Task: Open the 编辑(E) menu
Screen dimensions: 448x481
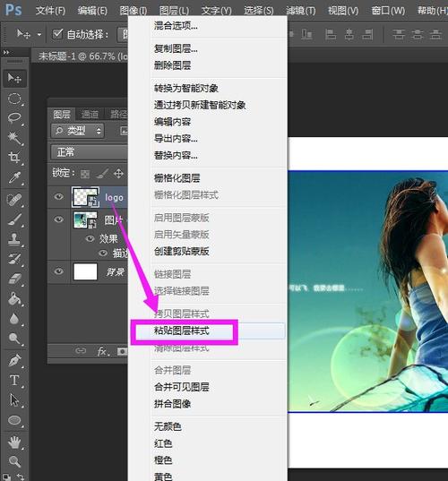Action: coord(92,11)
